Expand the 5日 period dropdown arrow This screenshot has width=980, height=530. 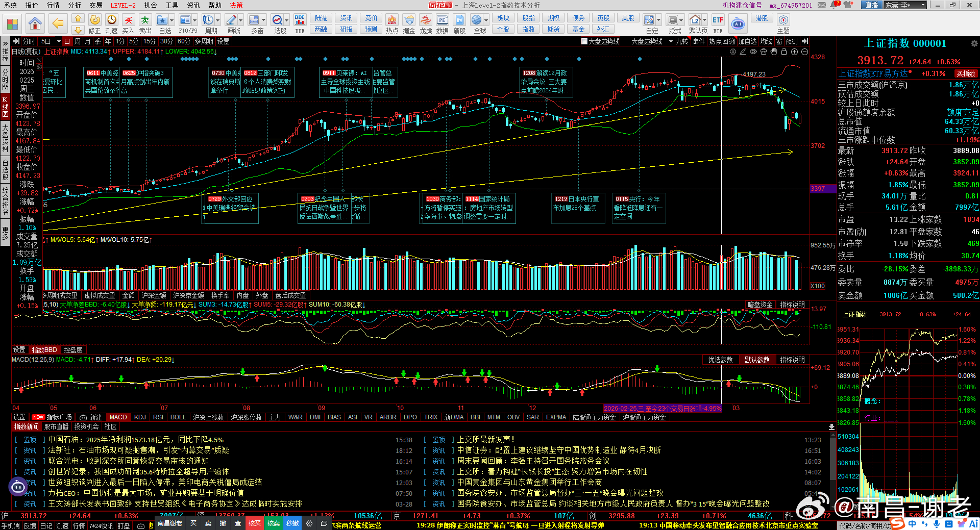coord(59,41)
